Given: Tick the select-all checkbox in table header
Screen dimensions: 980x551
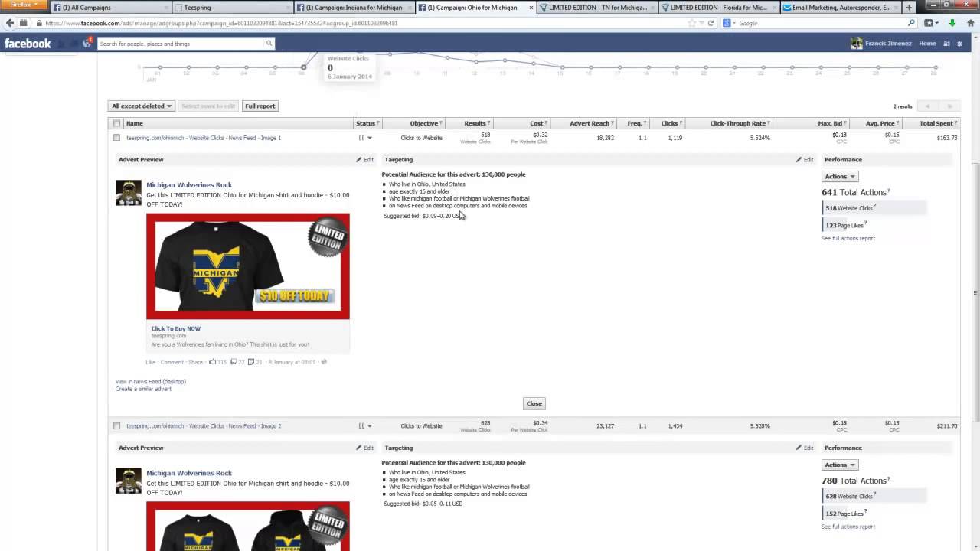Looking at the screenshot, I should (x=116, y=123).
